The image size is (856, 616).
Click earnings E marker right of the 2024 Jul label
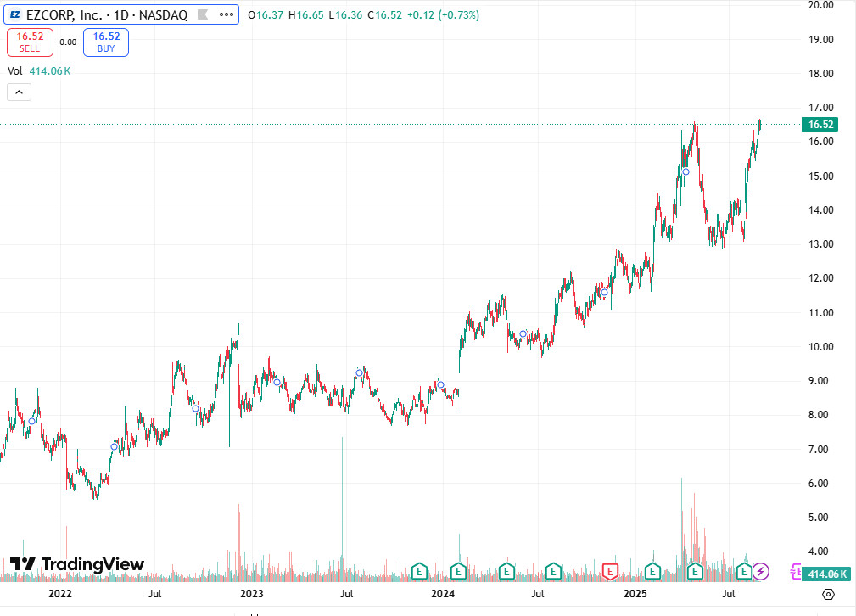pyautogui.click(x=553, y=572)
